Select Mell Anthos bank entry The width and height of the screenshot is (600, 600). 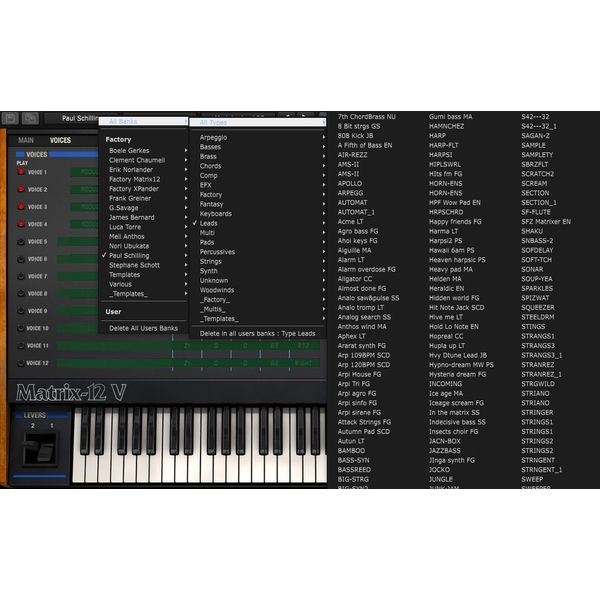pyautogui.click(x=143, y=236)
